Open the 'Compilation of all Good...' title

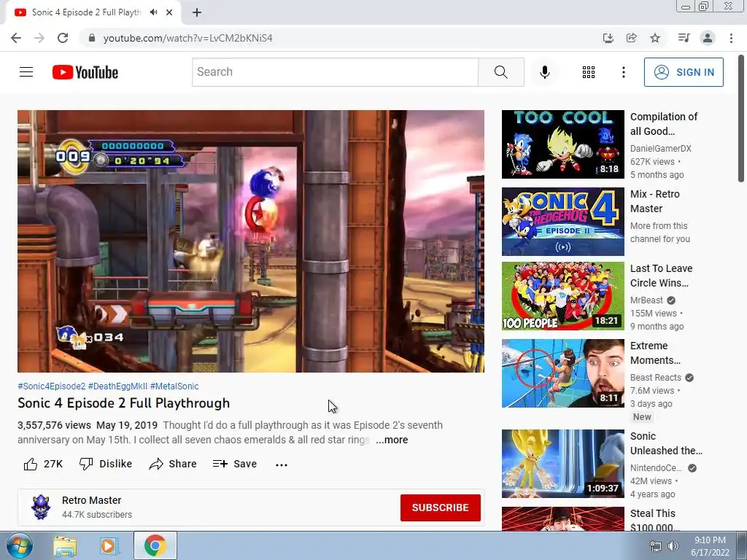tap(664, 124)
